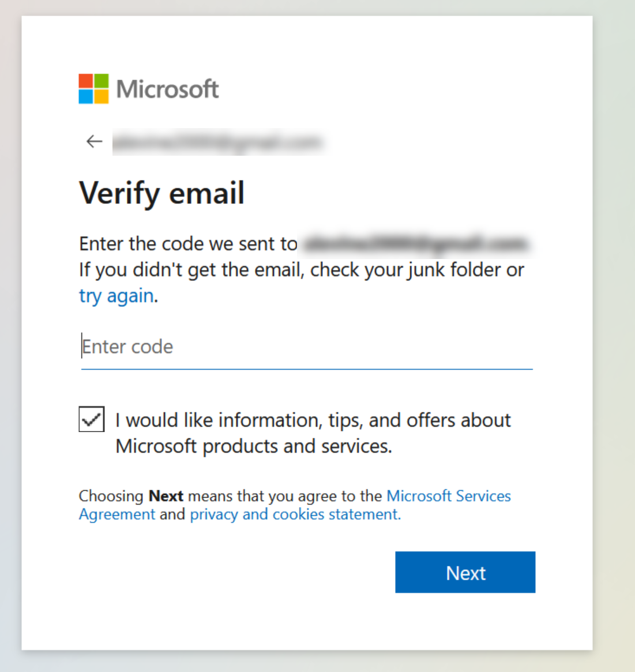Open the privacy and cookies statement

(295, 514)
